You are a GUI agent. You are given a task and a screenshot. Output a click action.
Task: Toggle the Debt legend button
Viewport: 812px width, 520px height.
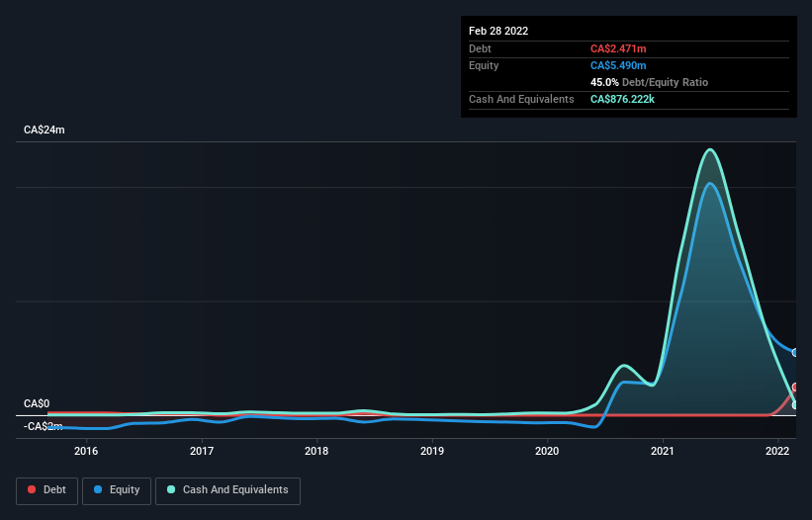pos(46,490)
